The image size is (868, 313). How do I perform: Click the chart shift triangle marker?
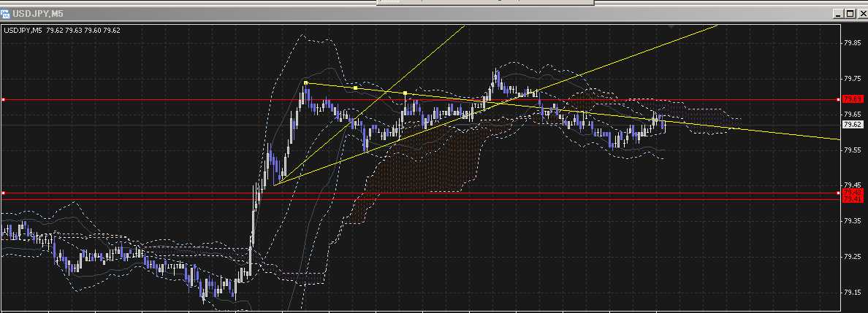pos(671,28)
